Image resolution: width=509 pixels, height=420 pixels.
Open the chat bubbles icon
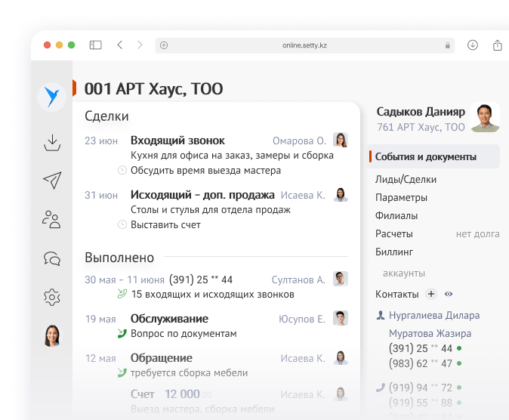[52, 258]
